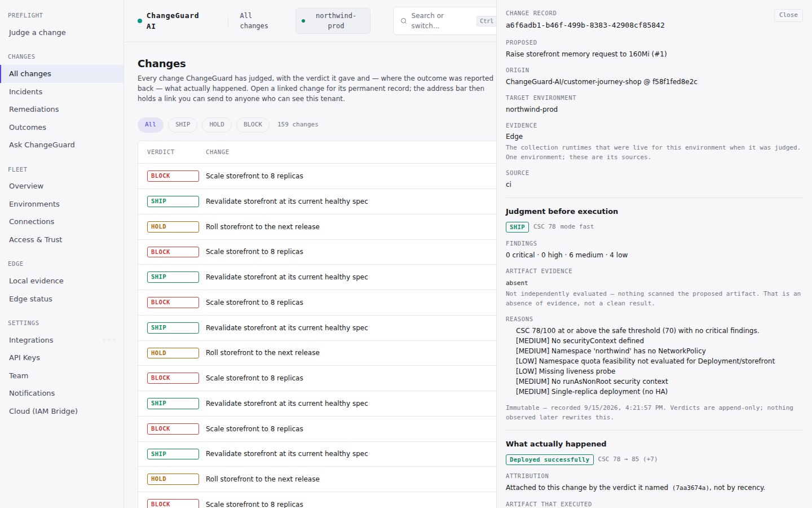
Task: Click the 159 changes count
Action: (298, 125)
